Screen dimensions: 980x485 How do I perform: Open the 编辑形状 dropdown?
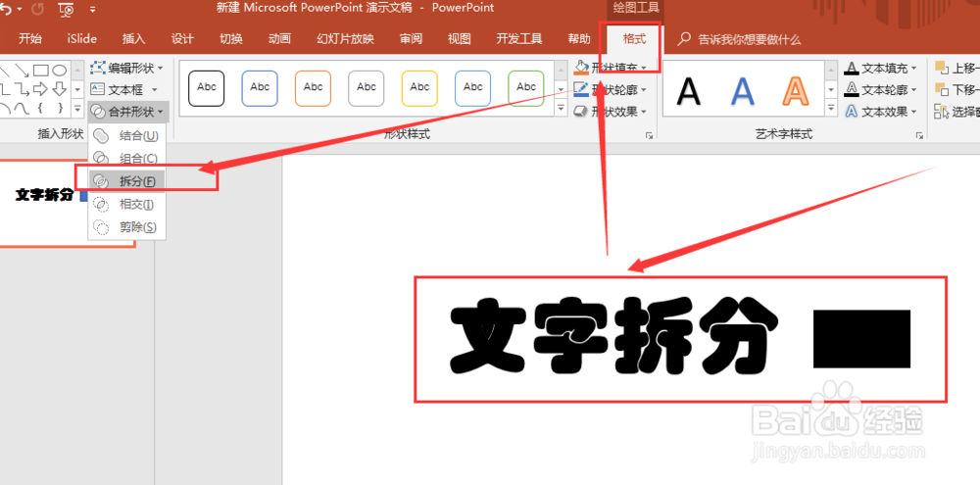pos(126,68)
